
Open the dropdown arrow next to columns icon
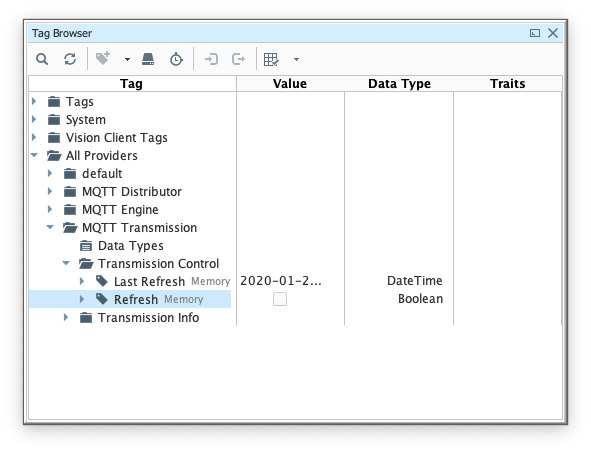[297, 59]
